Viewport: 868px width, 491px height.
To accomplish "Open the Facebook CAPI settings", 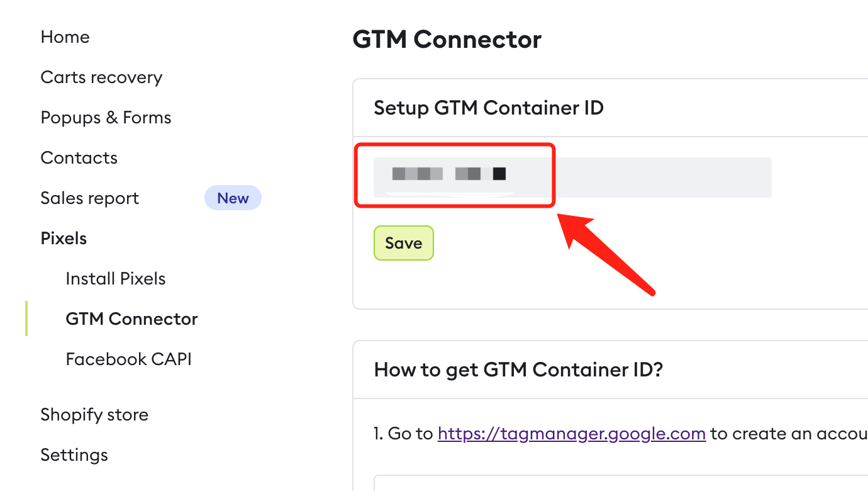I will pos(128,359).
